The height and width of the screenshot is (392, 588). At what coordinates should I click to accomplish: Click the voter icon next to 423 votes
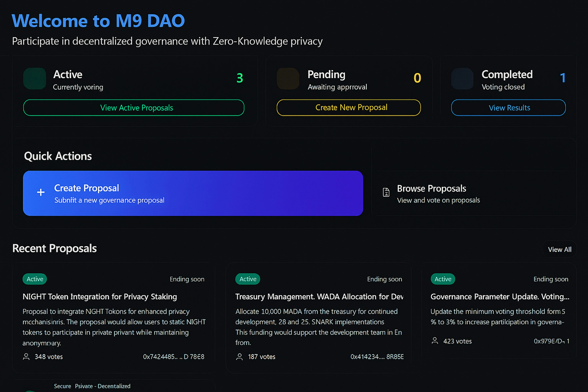435,341
